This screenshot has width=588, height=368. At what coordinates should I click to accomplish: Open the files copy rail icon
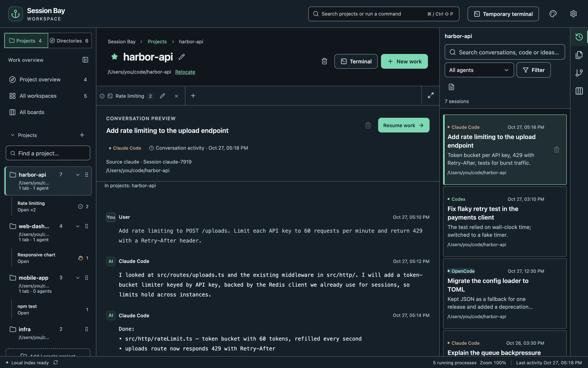(579, 55)
